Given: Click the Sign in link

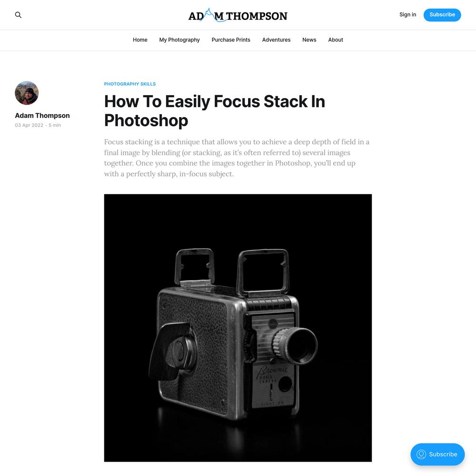Looking at the screenshot, I should click(408, 15).
